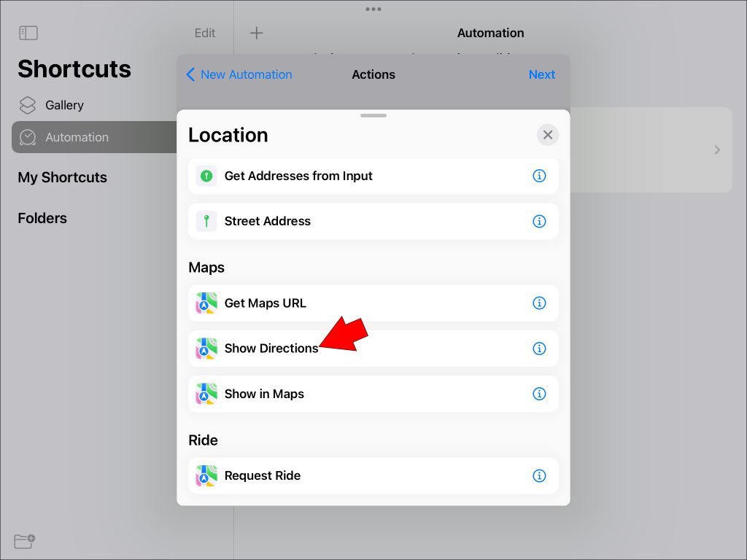747x560 pixels.
Task: Select the green Get Addresses from Input icon
Action: pos(206,176)
